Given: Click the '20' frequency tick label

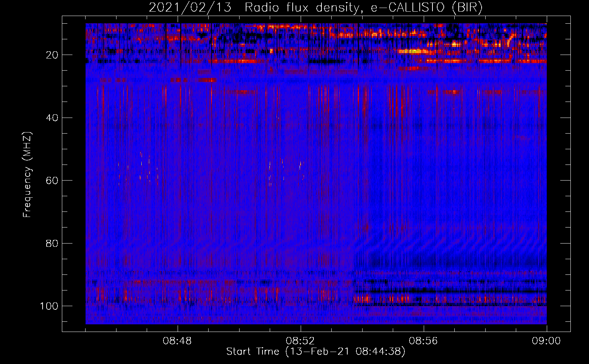Looking at the screenshot, I should click(x=52, y=55).
